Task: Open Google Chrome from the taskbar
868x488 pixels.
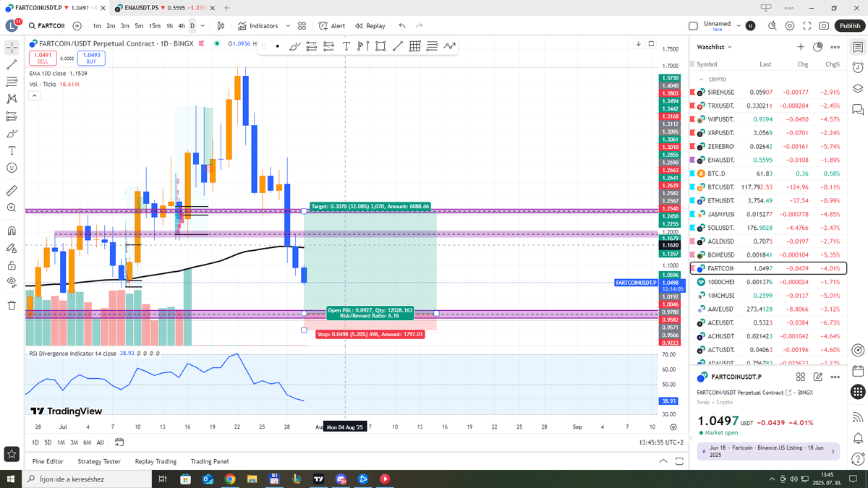Action: point(230,479)
